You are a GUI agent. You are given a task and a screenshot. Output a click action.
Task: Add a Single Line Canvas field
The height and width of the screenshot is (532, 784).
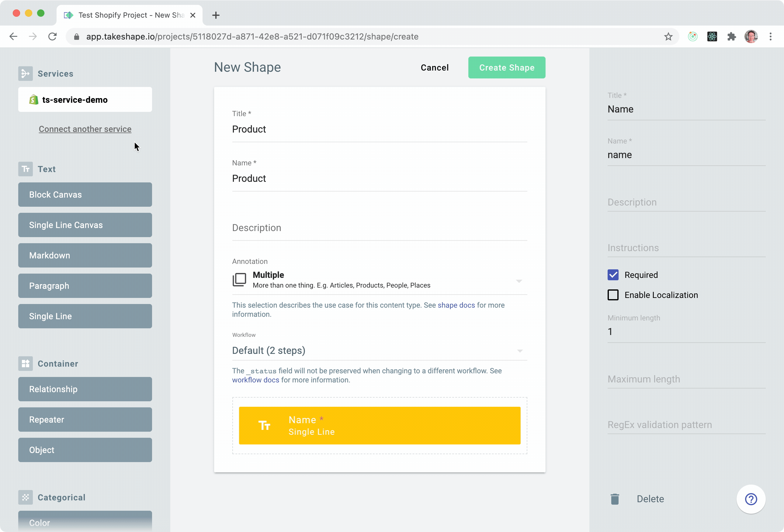coord(85,225)
